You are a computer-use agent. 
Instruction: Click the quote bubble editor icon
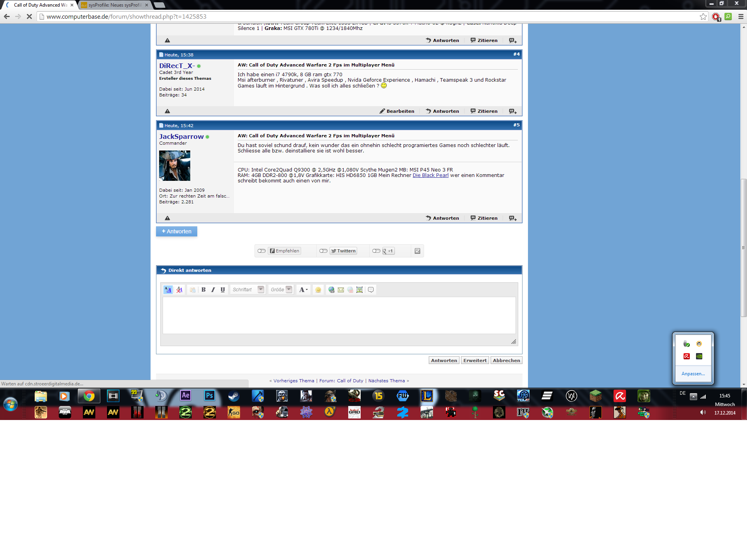tap(371, 290)
